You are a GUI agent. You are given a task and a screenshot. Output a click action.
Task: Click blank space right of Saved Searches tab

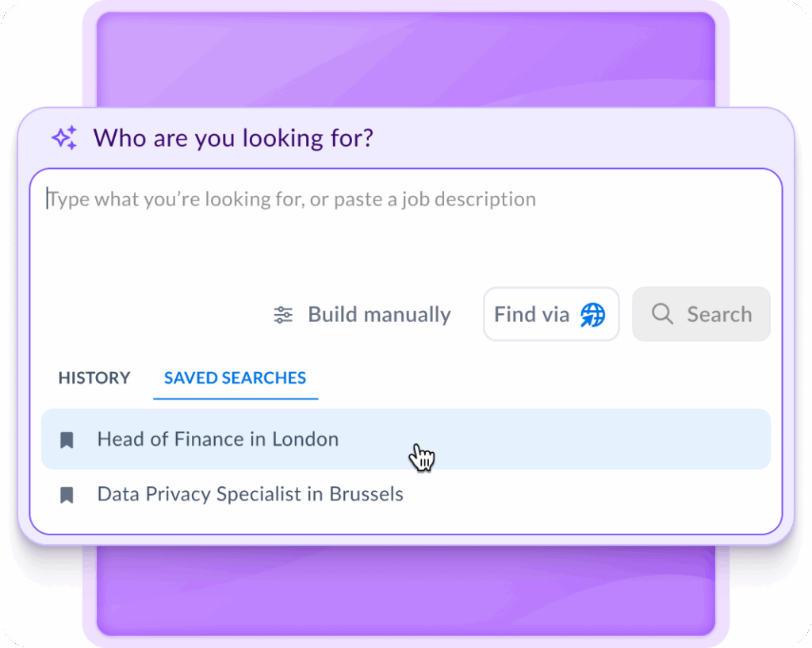pyautogui.click(x=539, y=378)
